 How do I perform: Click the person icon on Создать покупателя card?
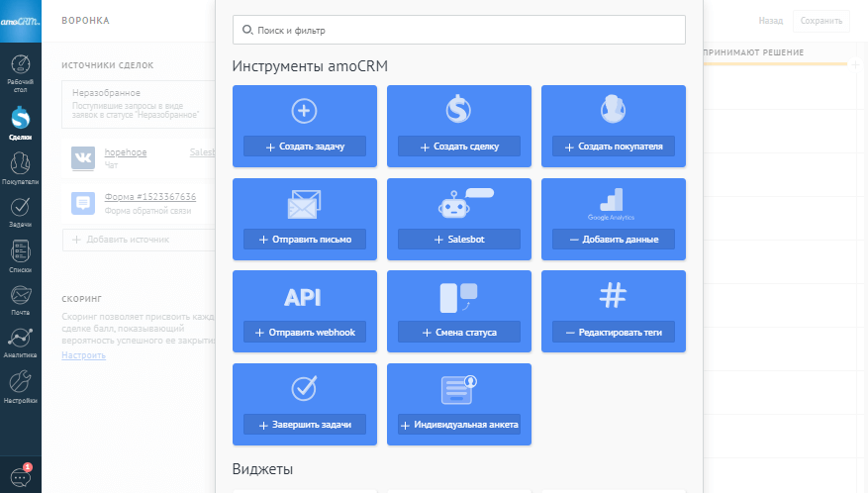tap(613, 109)
